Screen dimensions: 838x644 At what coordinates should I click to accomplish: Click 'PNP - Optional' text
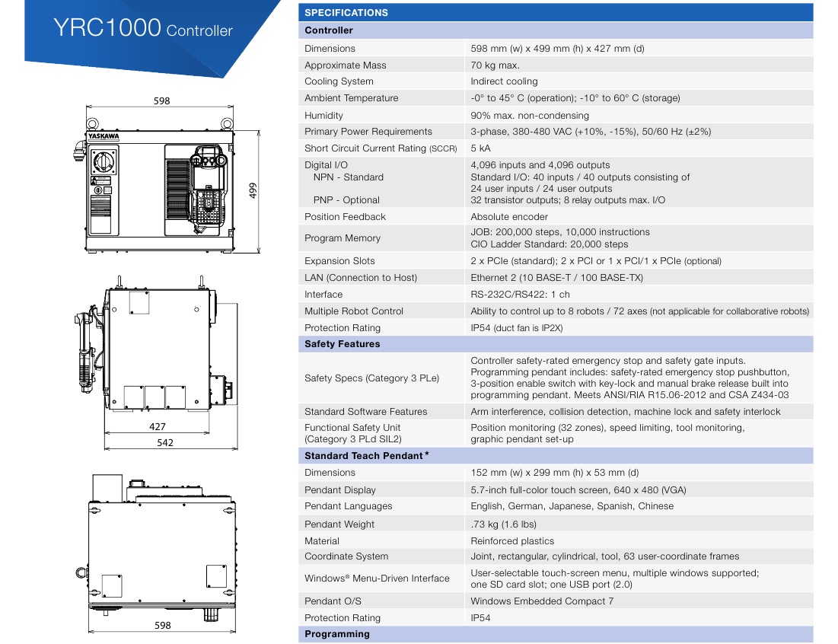[346, 200]
